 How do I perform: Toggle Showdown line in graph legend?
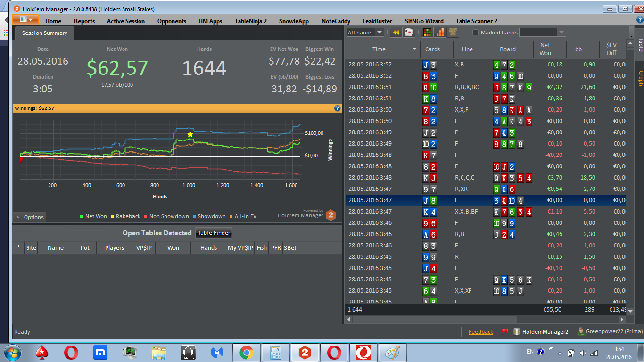[209, 216]
